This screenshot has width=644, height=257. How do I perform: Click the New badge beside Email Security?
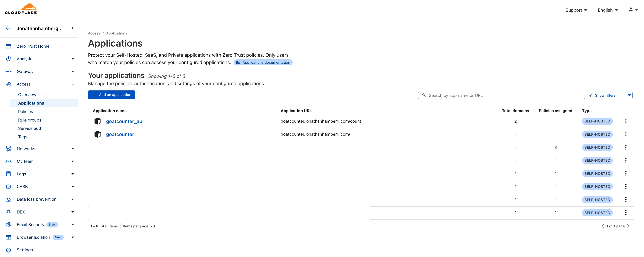(52, 225)
